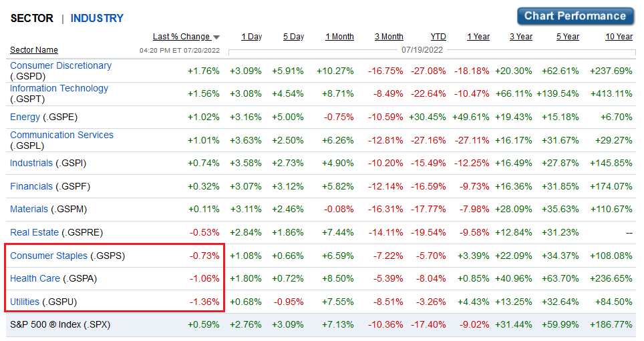The width and height of the screenshot is (644, 341).
Task: Select Consumer Discretionary 3 Month -16.75%
Action: click(x=385, y=71)
